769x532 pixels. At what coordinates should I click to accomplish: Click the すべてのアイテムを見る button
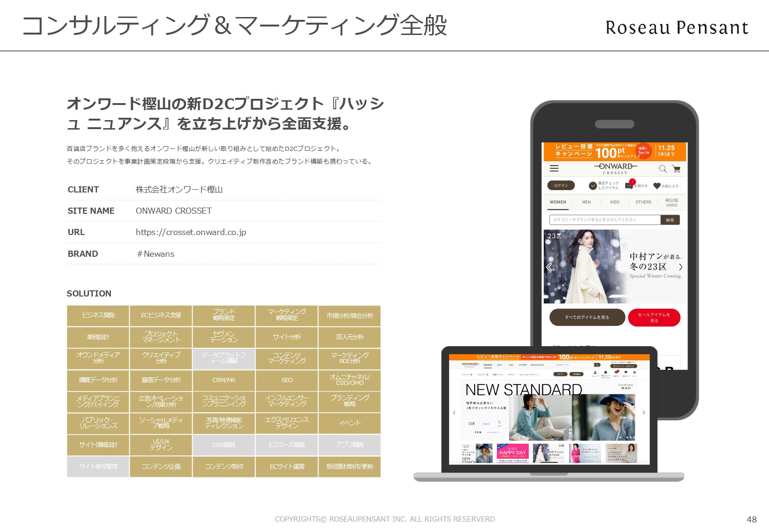click(x=587, y=317)
